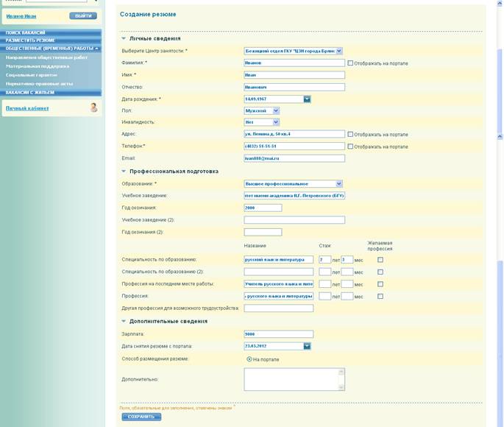
Task: Open the Центр занятости dropdown
Action: 339,51
